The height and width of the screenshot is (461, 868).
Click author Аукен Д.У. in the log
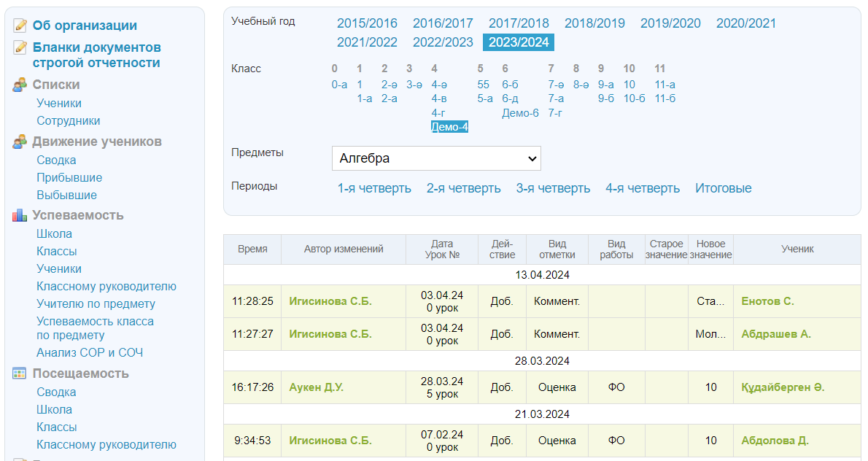click(x=316, y=387)
